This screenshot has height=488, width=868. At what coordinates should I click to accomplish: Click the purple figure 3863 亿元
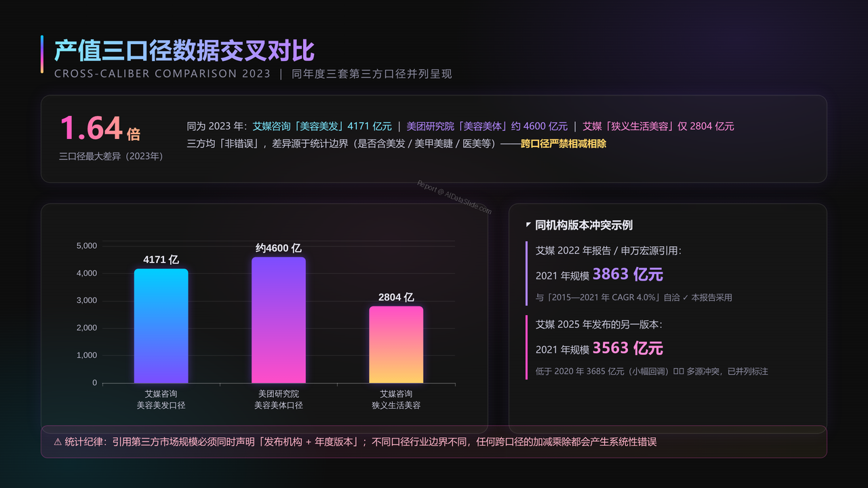pos(627,274)
